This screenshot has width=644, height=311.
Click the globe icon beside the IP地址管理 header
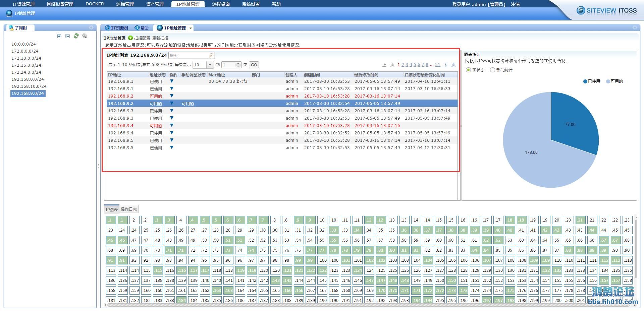pyautogui.click(x=9, y=13)
